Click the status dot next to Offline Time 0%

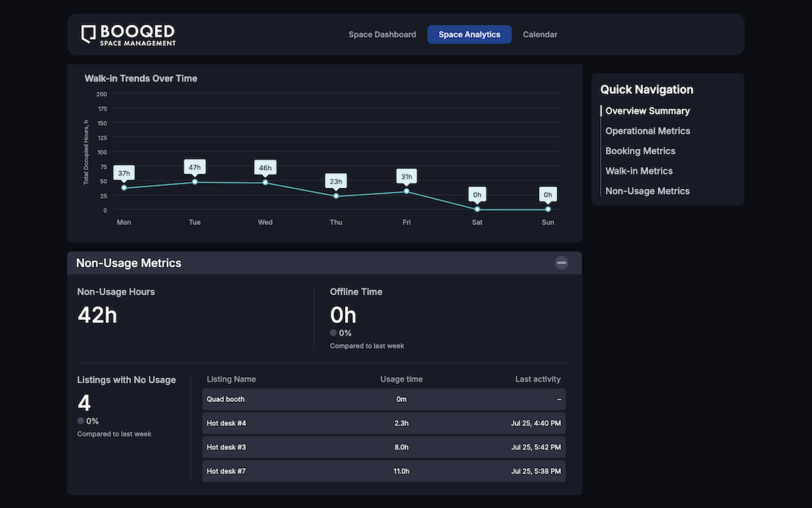332,333
